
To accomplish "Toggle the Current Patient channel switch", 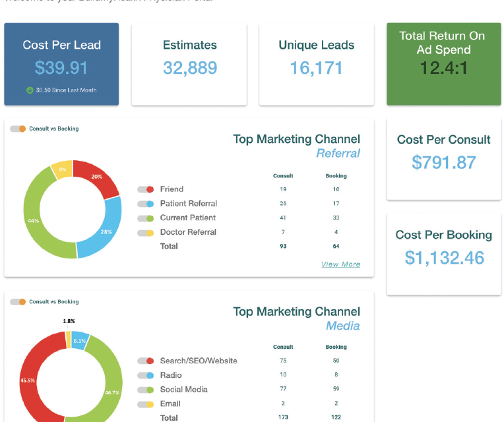I will pos(145,218).
